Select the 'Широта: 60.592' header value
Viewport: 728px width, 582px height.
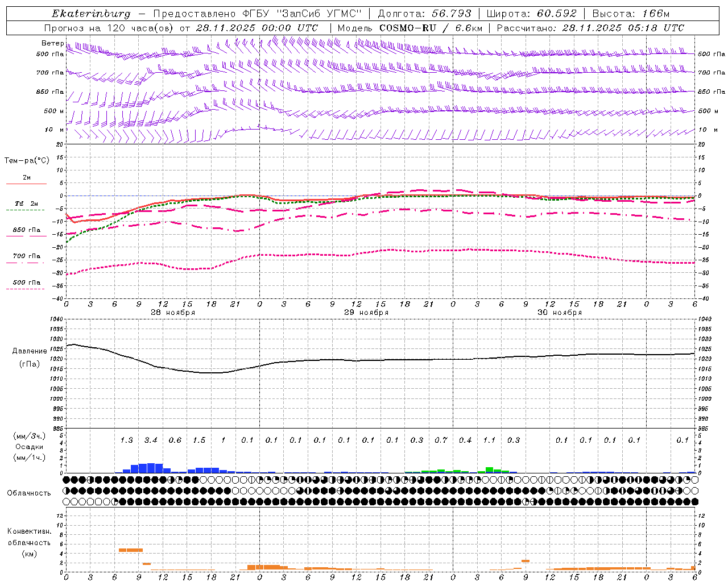(x=532, y=14)
